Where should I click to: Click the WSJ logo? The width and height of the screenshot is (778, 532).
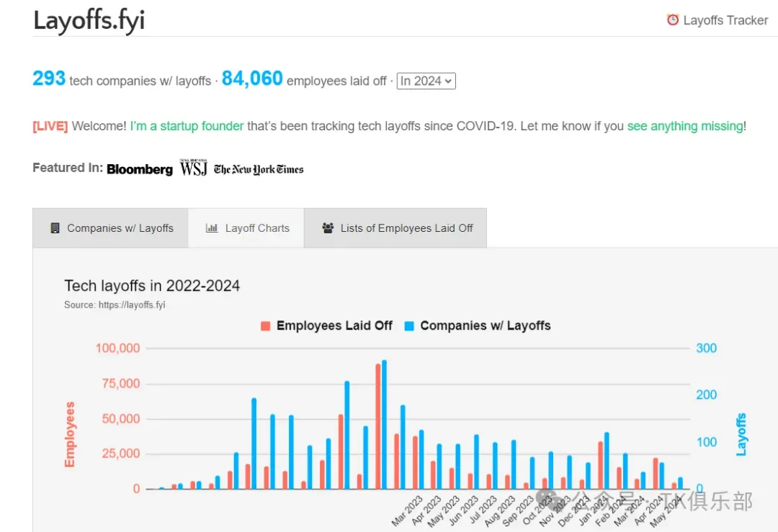[194, 168]
